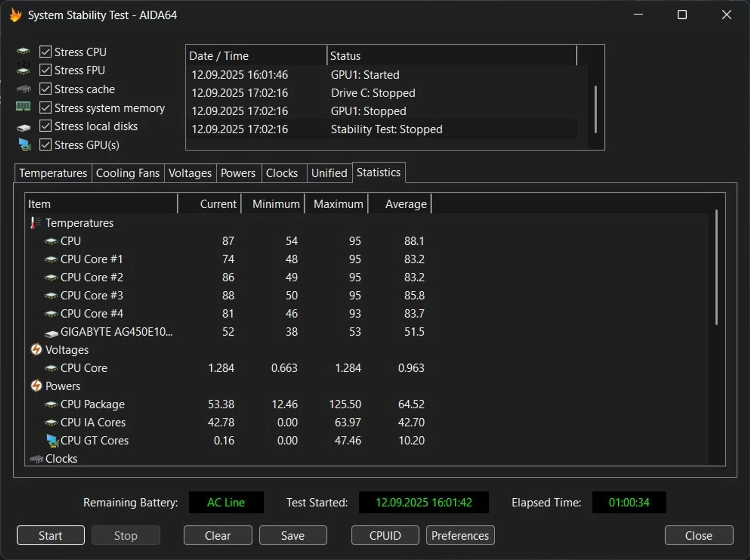Viewport: 750px width, 560px height.
Task: Click the chip icon beside Clocks group
Action: pyautogui.click(x=36, y=459)
